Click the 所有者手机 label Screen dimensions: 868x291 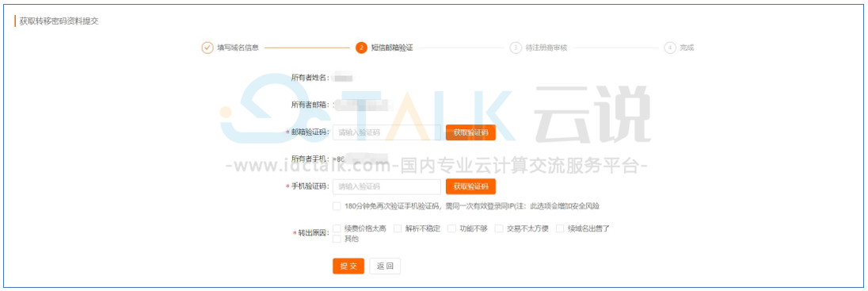(310, 159)
